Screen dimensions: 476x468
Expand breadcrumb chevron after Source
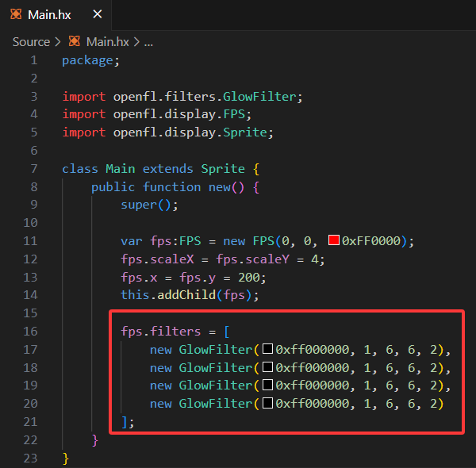(x=58, y=42)
